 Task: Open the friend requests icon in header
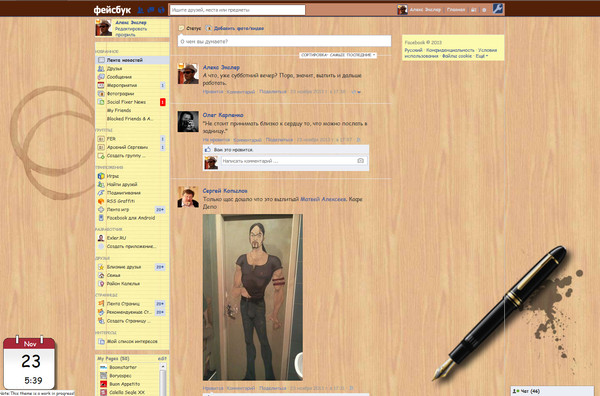point(141,10)
